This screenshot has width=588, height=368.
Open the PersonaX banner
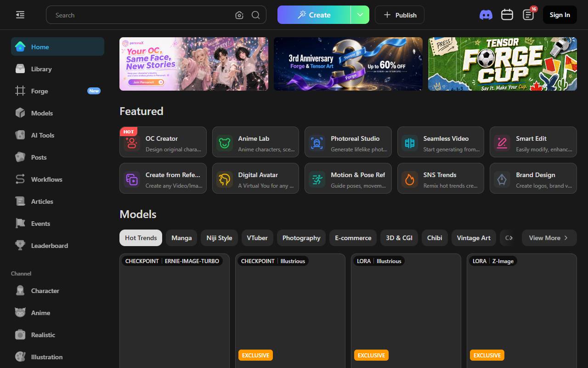pos(194,64)
